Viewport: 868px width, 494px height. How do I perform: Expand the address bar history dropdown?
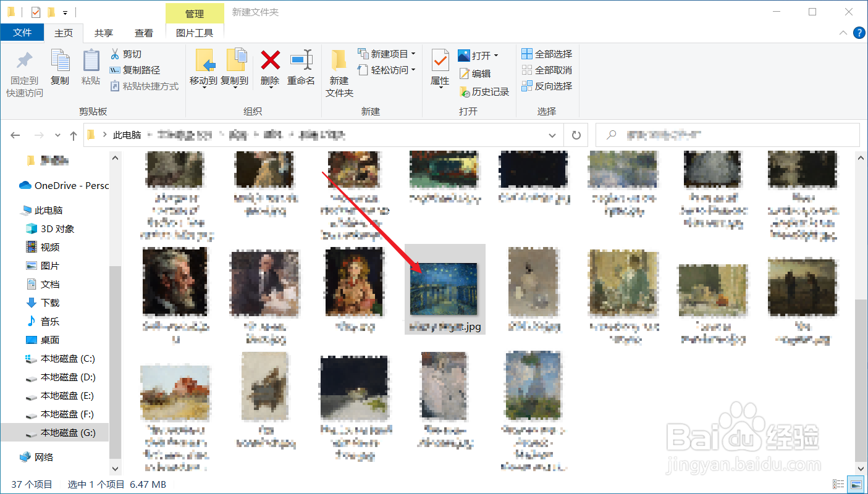tap(552, 135)
